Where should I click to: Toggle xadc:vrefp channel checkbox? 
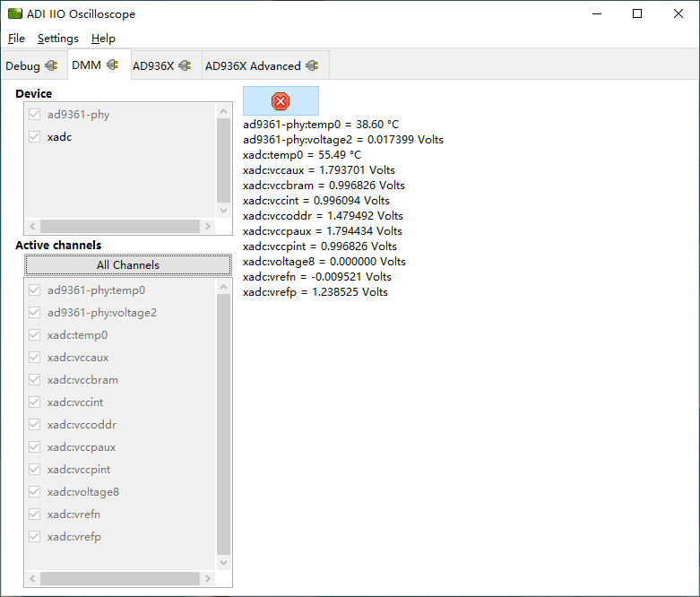pos(34,536)
